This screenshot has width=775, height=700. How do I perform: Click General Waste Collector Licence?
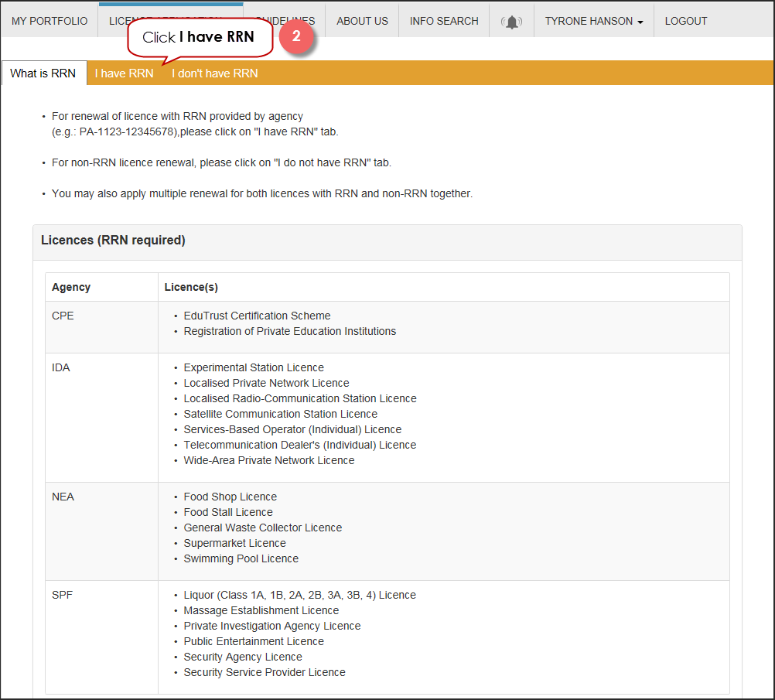click(x=263, y=528)
